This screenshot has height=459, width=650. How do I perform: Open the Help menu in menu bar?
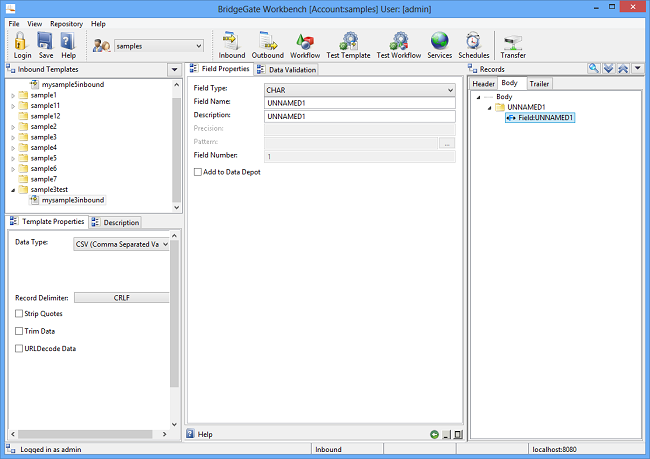click(98, 24)
